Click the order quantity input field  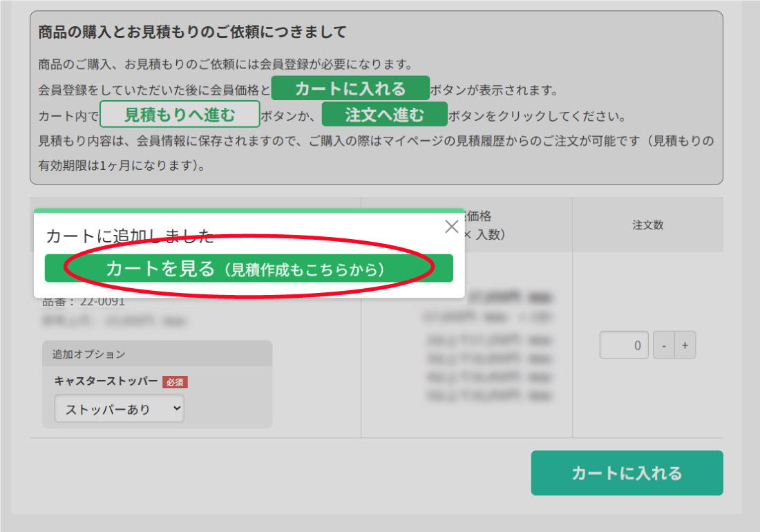624,345
